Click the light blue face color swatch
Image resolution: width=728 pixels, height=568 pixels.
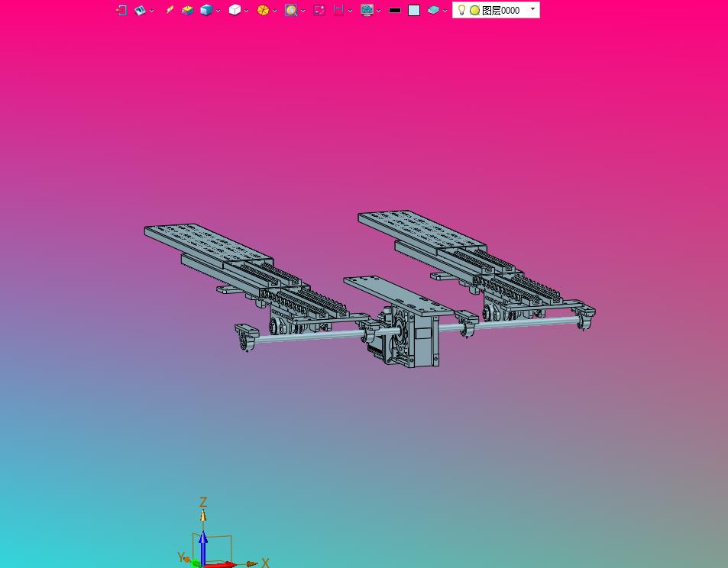414,10
